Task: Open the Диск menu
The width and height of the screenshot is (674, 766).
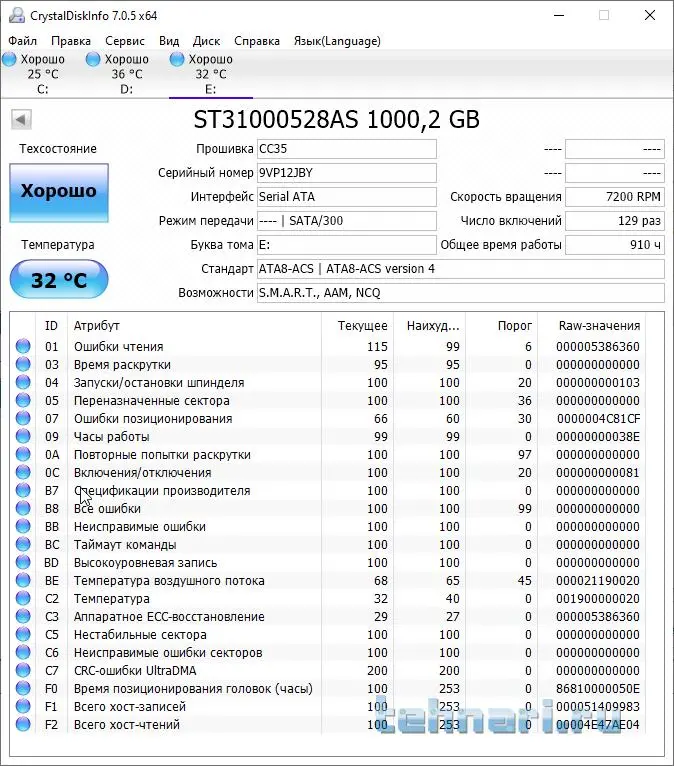Action: (x=207, y=41)
